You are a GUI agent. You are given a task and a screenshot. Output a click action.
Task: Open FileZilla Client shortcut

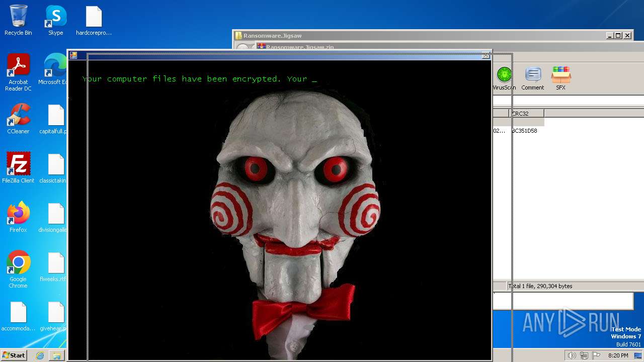[x=18, y=168]
